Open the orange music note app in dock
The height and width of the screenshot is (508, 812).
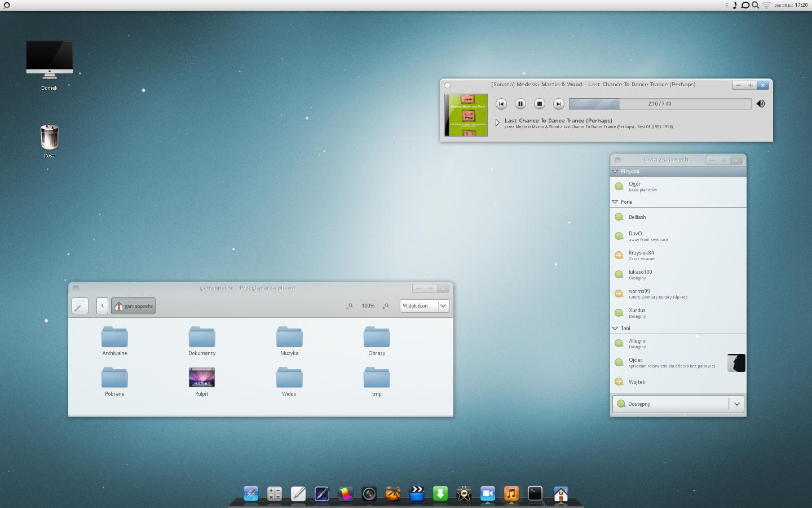511,494
